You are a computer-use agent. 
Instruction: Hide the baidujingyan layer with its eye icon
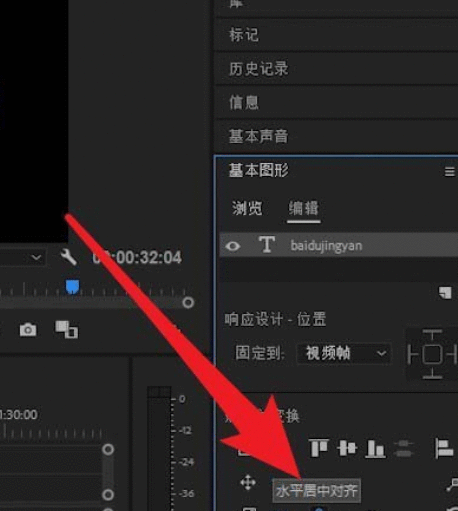tap(233, 246)
